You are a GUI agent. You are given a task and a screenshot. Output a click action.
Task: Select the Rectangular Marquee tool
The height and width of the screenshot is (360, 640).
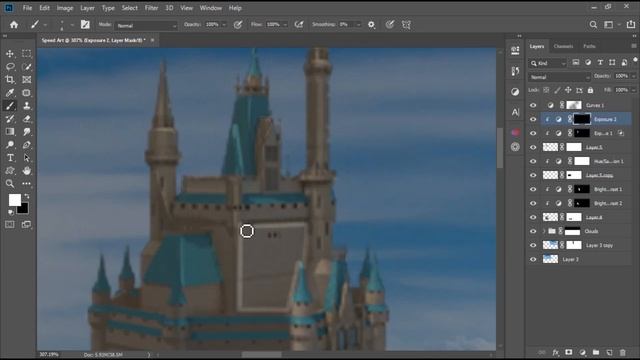pos(27,53)
